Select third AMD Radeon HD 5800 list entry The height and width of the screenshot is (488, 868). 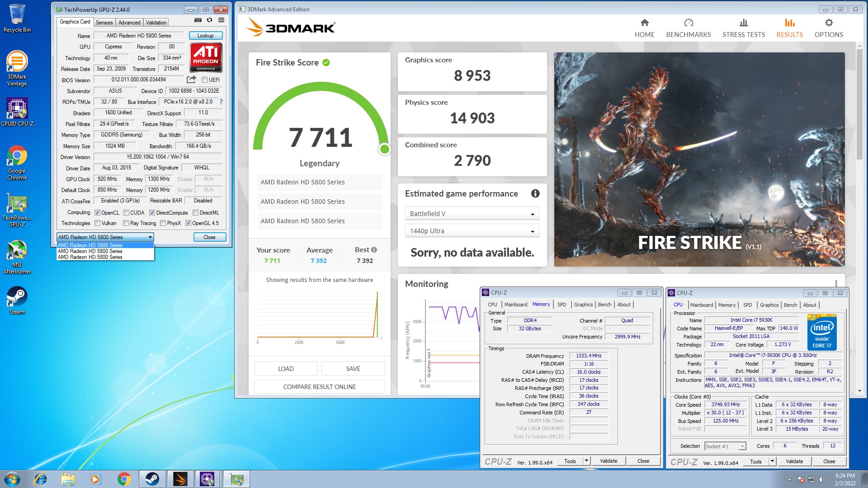click(105, 257)
